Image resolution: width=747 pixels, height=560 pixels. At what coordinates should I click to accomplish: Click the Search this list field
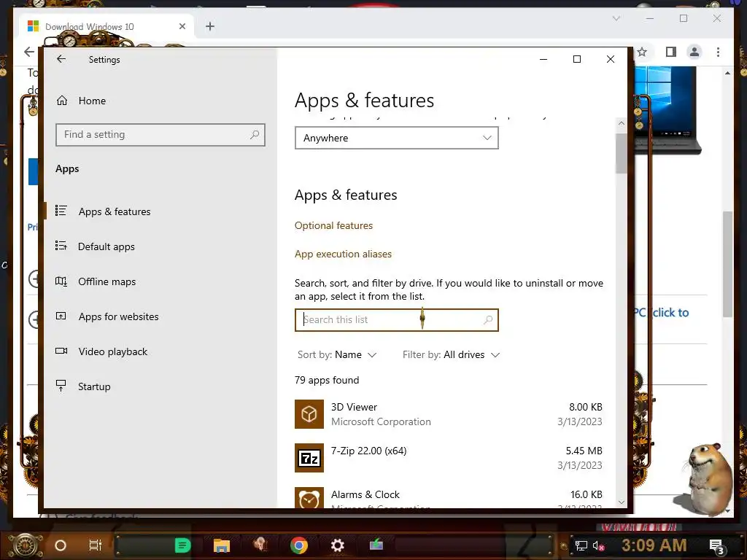pos(396,320)
